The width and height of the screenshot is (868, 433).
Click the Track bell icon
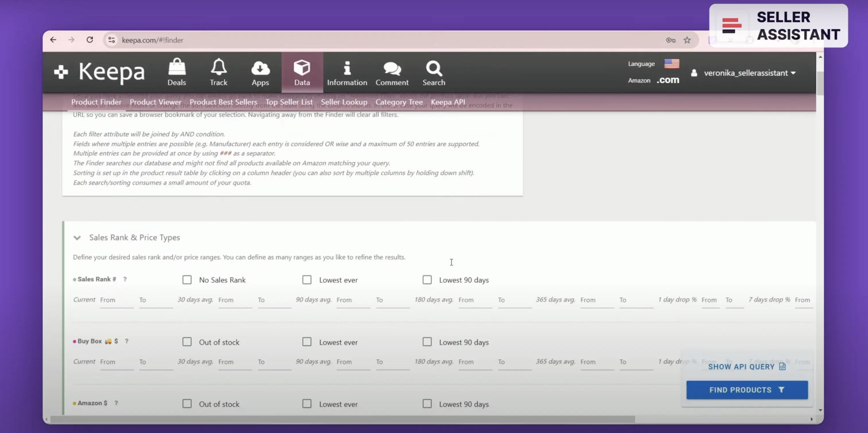218,67
